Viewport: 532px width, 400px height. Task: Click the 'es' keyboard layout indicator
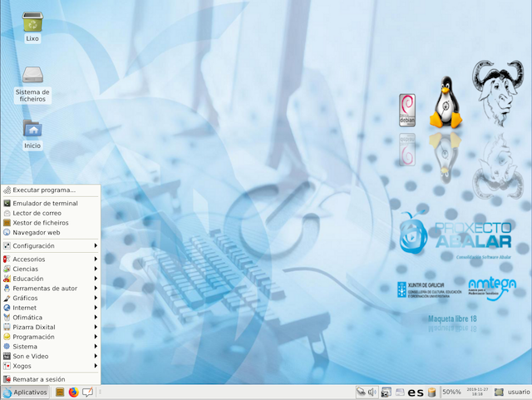(415, 392)
